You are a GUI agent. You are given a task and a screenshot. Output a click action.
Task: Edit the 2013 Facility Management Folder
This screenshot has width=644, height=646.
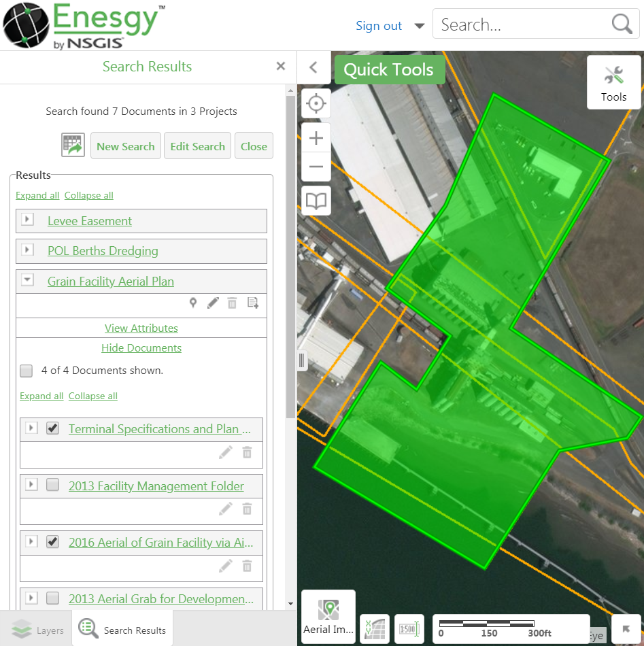point(225,509)
